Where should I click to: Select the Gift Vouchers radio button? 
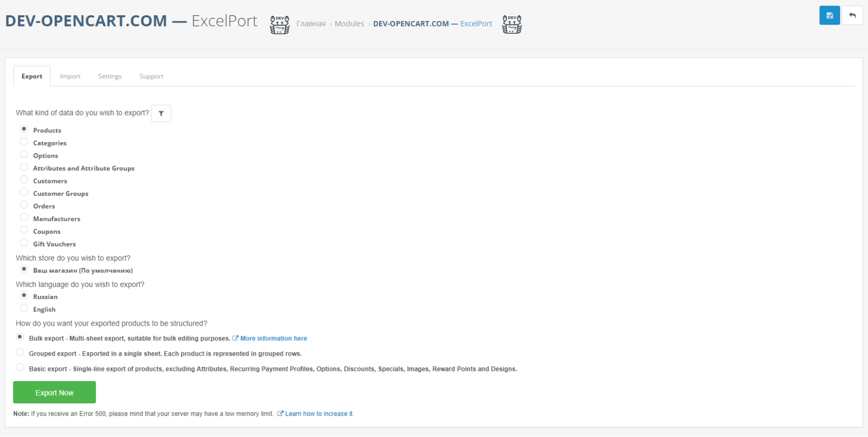click(x=24, y=243)
